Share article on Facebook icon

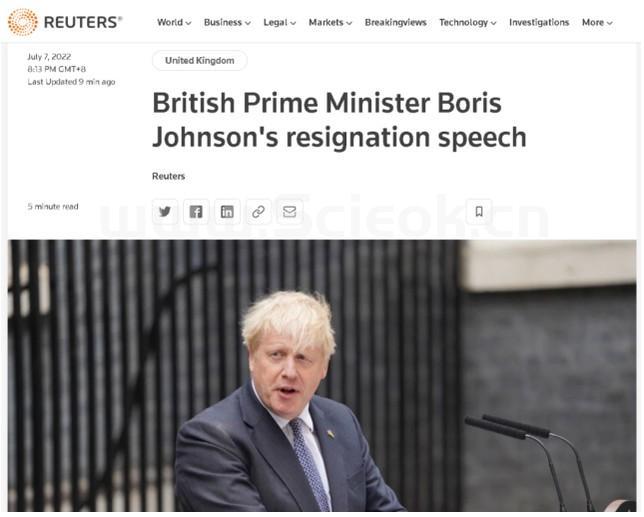(x=196, y=212)
